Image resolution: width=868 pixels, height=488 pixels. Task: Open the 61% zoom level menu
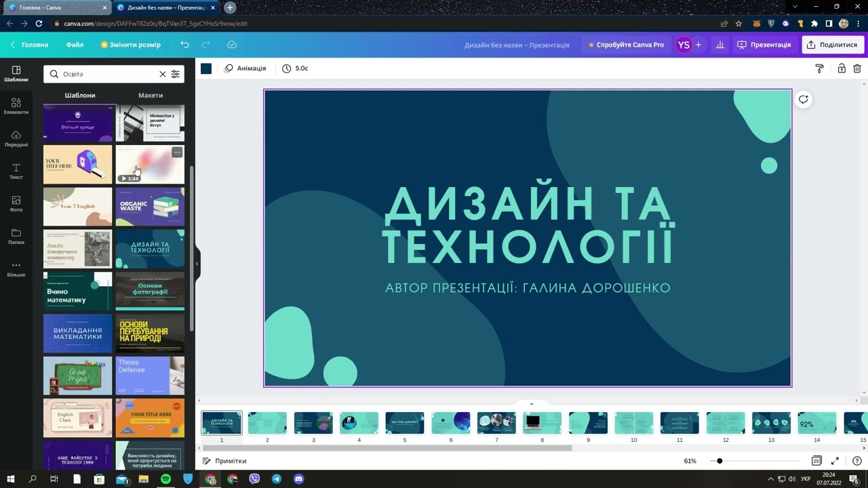pos(690,461)
